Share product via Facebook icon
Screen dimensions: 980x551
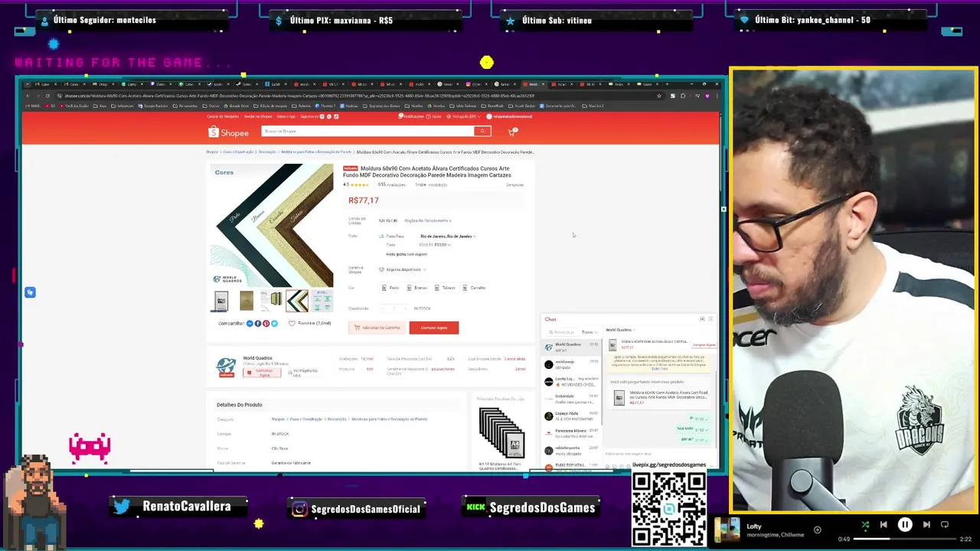[258, 324]
